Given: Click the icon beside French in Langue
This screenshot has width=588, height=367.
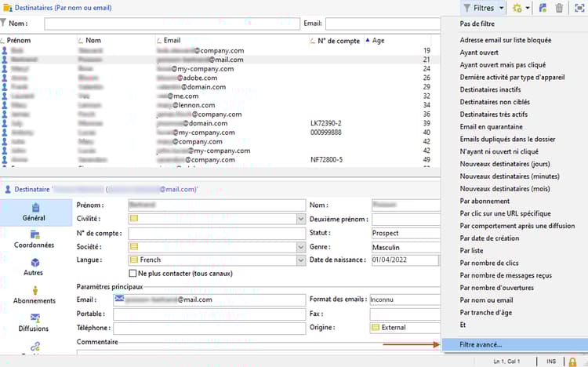Looking at the screenshot, I should 134,260.
